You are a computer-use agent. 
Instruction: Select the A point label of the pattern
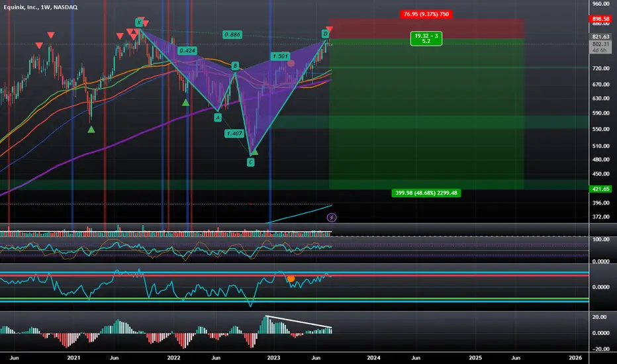(218, 117)
